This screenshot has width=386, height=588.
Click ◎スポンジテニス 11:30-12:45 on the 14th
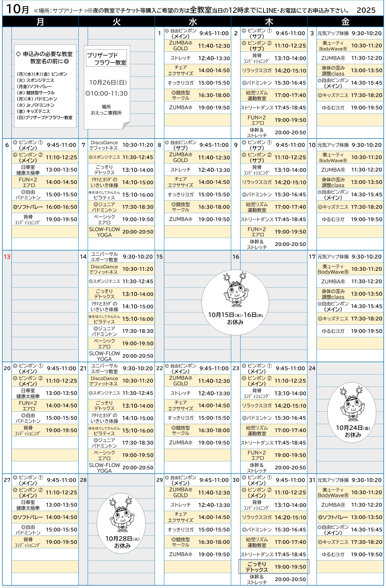(121, 281)
